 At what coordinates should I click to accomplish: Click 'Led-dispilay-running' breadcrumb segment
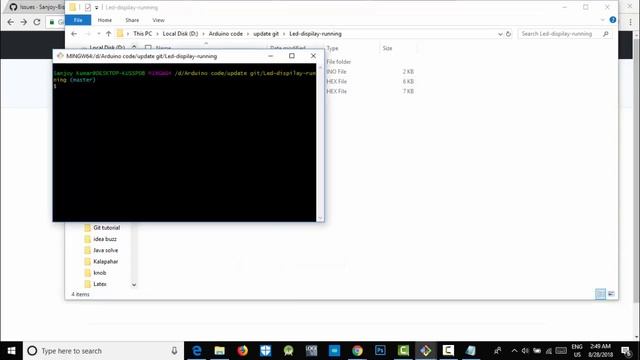coord(315,34)
